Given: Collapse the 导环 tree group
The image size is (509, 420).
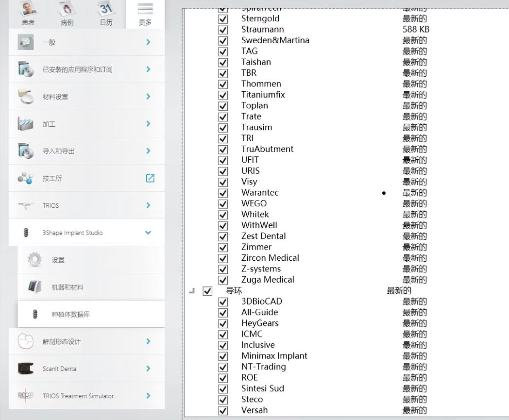Looking at the screenshot, I should (191, 291).
